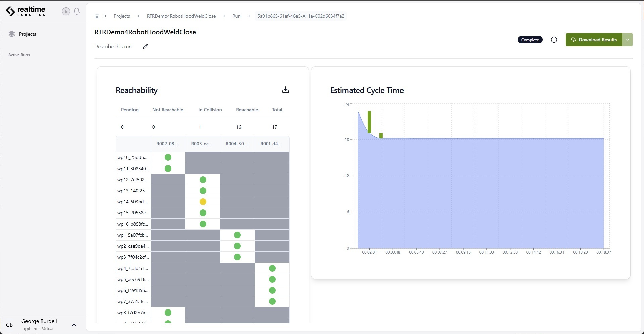The image size is (644, 334).
Task: Go to Projects in the breadcrumb
Action: 122,16
